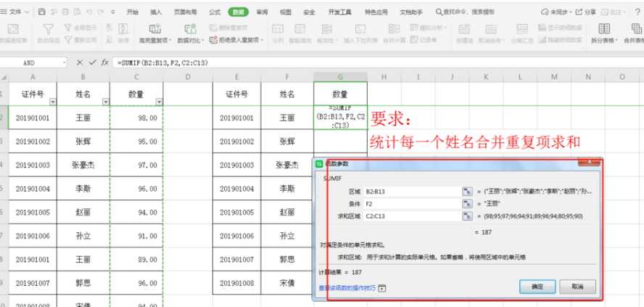644x307 pixels.
Task: Open the filter arrow on 数量 header in column C
Action: click(159, 102)
